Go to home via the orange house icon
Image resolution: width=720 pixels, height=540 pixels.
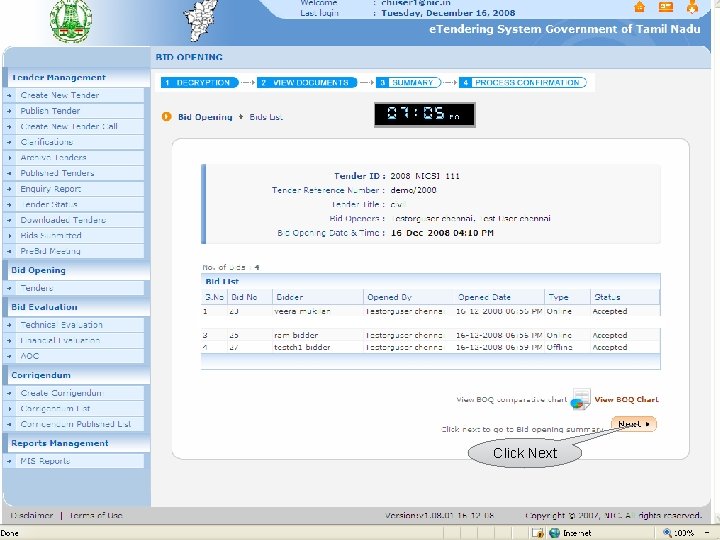pyautogui.click(x=639, y=7)
